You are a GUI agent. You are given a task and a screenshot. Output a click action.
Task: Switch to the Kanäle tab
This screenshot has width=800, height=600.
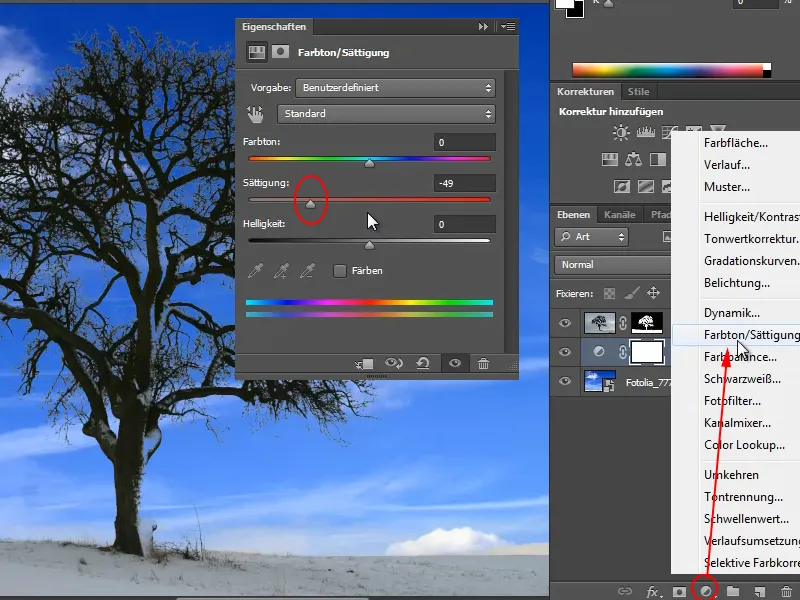click(x=619, y=215)
